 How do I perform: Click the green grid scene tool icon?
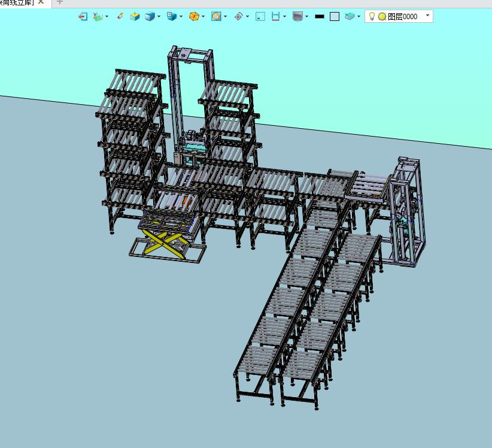(x=98, y=16)
